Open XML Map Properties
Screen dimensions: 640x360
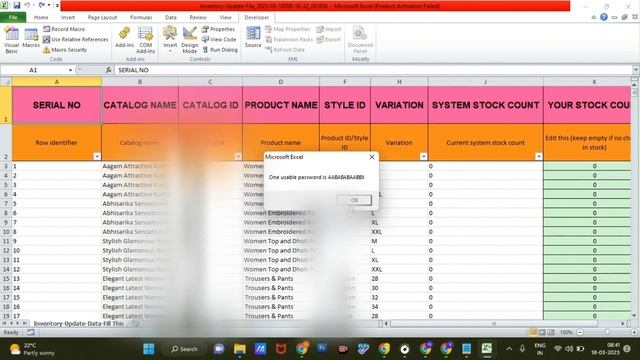point(288,29)
